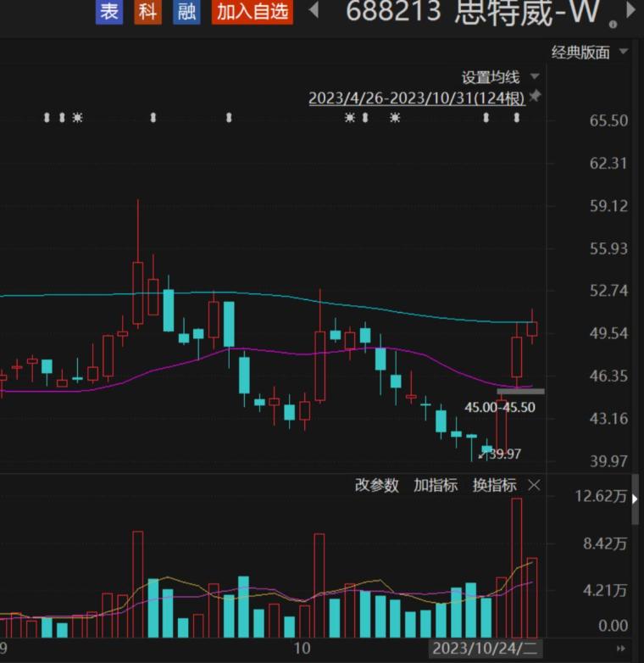Click the blue 融 icon badge
644x663 pixels.
[186, 11]
